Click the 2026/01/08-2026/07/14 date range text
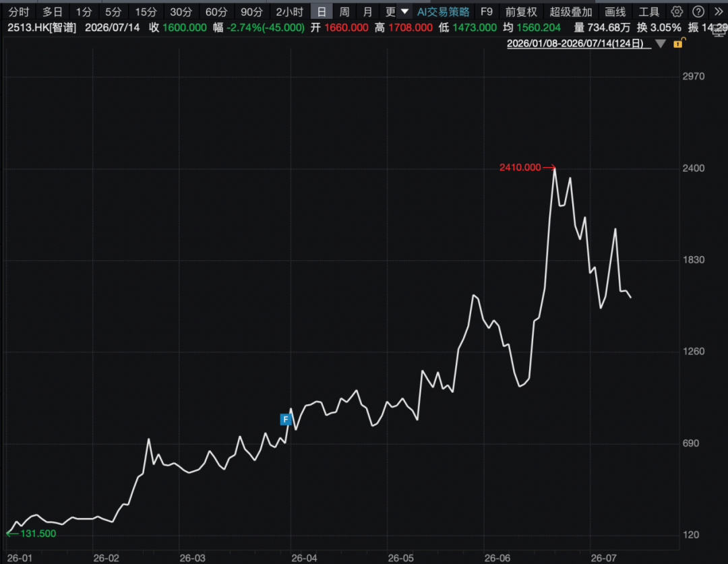This screenshot has height=564, width=728. point(575,44)
